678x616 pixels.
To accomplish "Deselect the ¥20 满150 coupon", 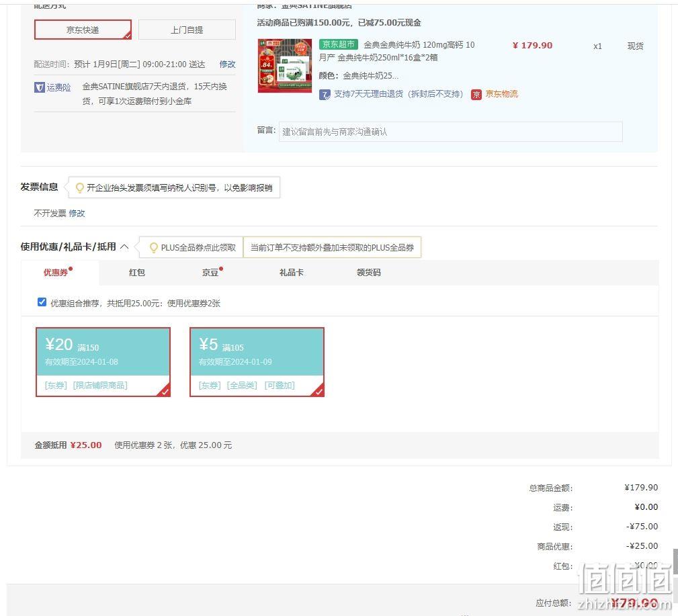I will (x=103, y=362).
